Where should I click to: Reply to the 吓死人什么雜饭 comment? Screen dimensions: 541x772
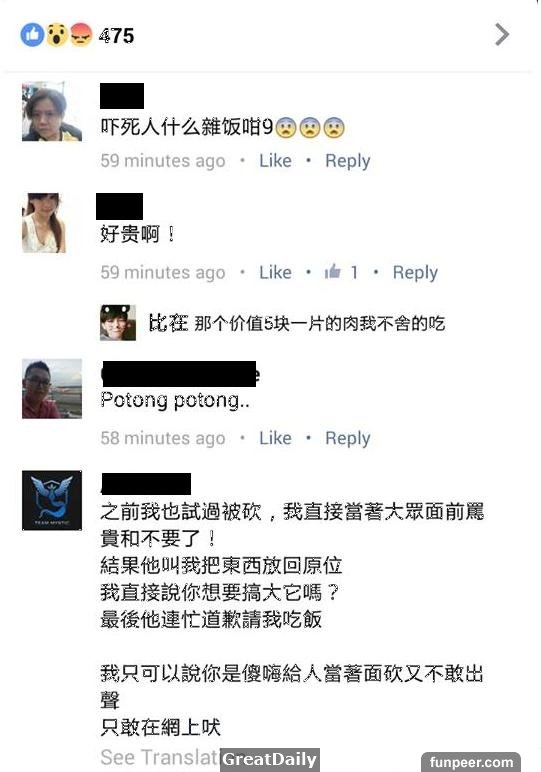[x=348, y=161]
